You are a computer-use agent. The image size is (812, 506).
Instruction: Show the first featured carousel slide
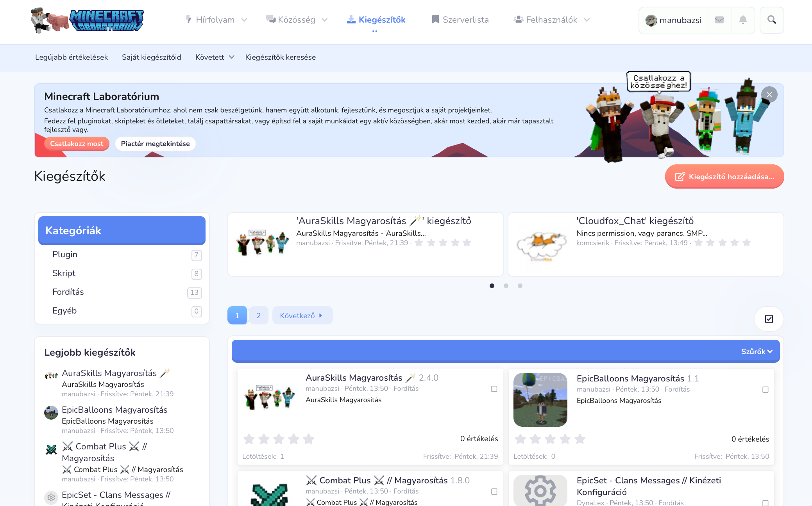[492, 286]
